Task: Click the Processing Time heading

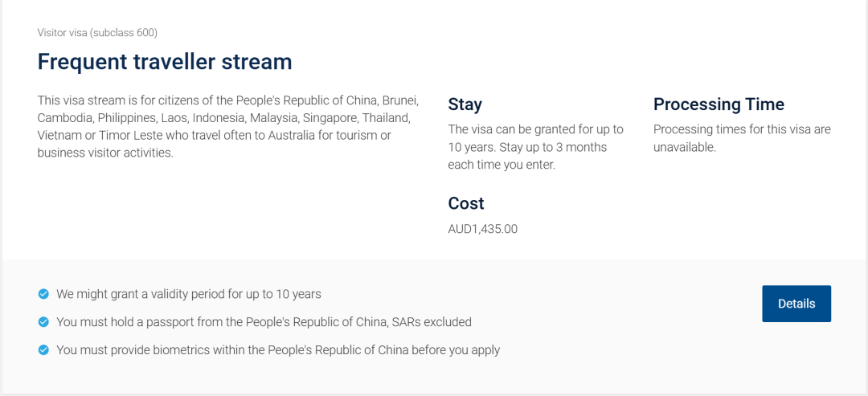Action: 719,104
